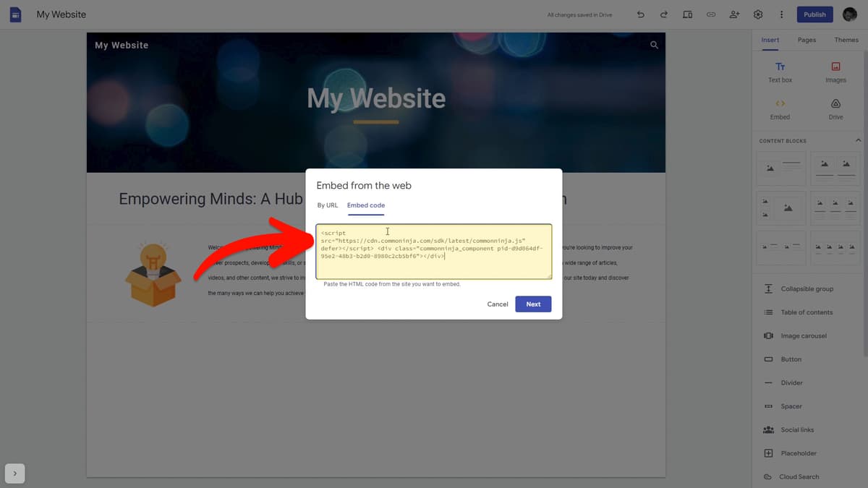Image resolution: width=868 pixels, height=488 pixels.
Task: Expand the bottom-left side panel arrow
Action: [x=14, y=473]
